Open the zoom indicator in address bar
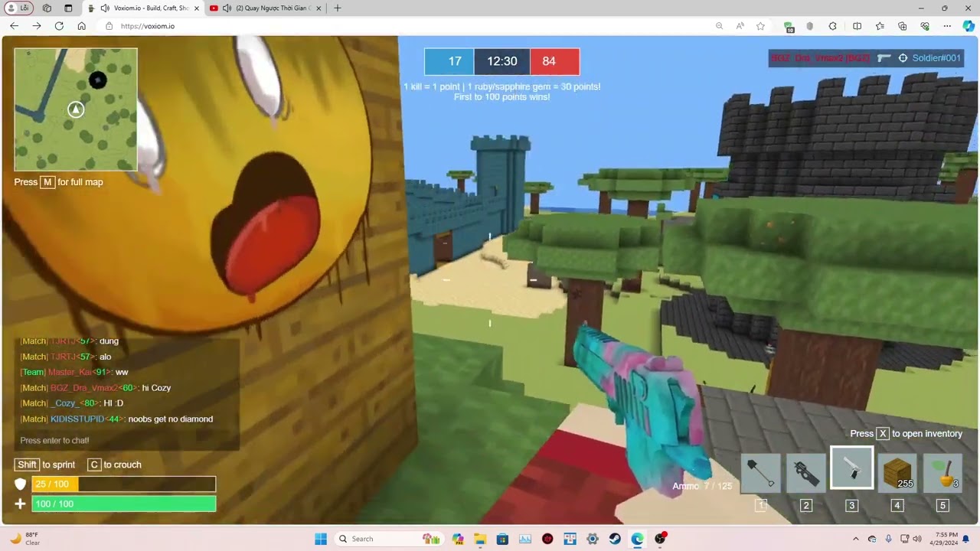Image resolution: width=980 pixels, height=551 pixels. 719,25
